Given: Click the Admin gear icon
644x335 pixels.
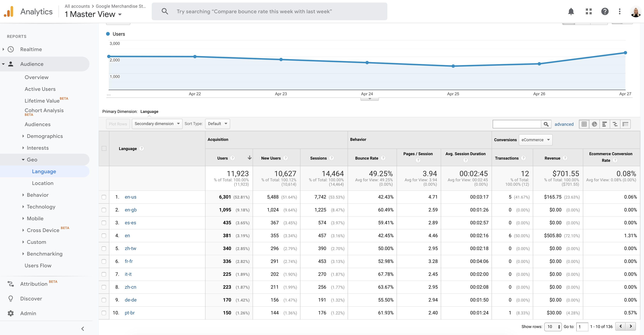Looking at the screenshot, I should [11, 313].
